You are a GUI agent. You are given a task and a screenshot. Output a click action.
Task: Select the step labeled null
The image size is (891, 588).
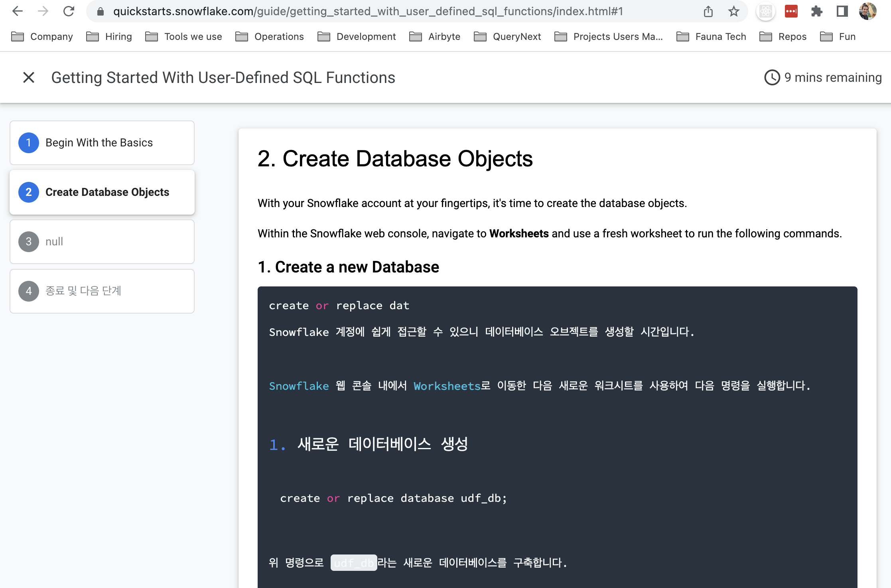point(102,241)
